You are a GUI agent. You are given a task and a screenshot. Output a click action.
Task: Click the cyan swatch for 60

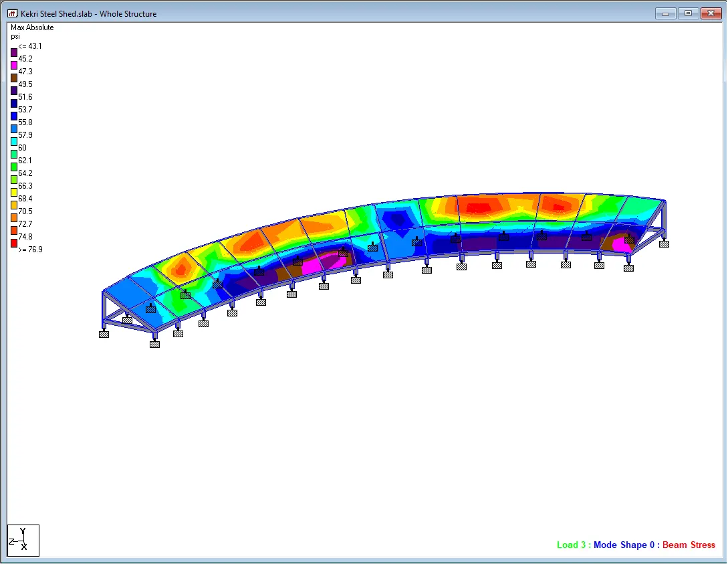click(14, 142)
